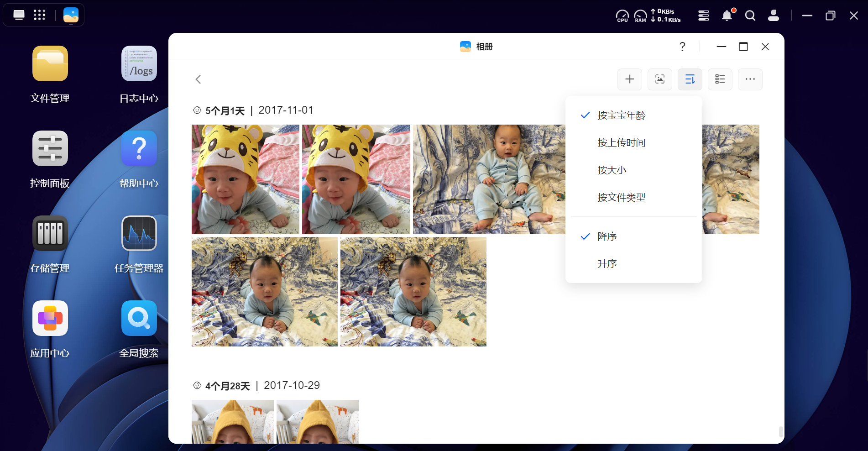
Task: Click the 5个月1天 date group header
Action: [x=253, y=110]
